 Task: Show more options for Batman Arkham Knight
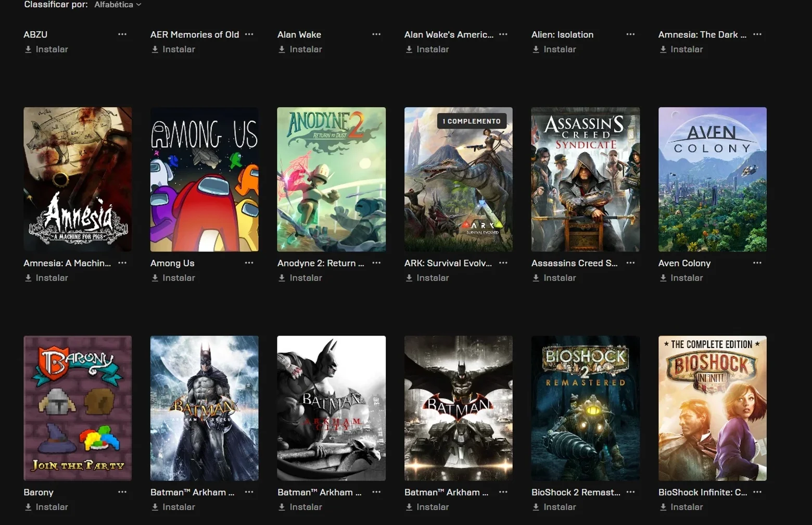503,492
